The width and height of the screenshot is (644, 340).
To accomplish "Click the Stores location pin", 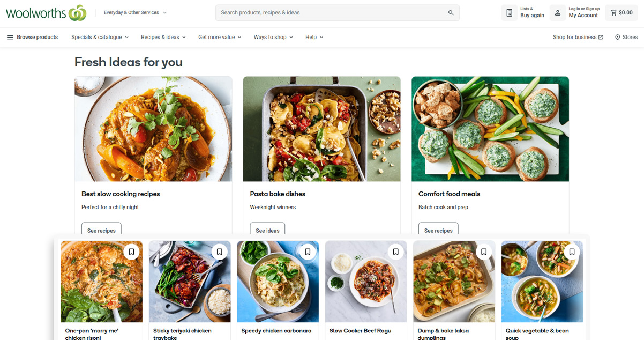I will (x=617, y=38).
